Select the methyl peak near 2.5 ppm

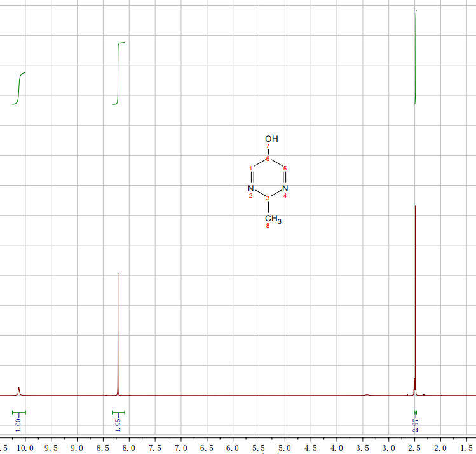pos(415,299)
